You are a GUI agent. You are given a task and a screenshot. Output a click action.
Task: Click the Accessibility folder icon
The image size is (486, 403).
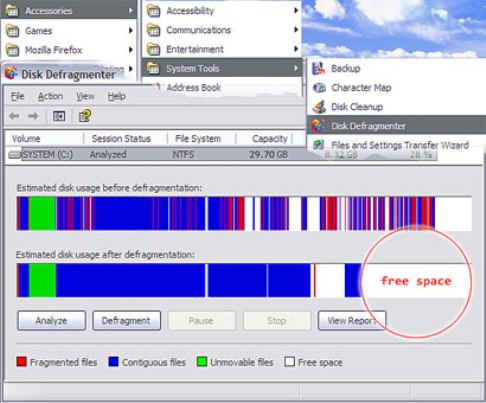[153, 11]
